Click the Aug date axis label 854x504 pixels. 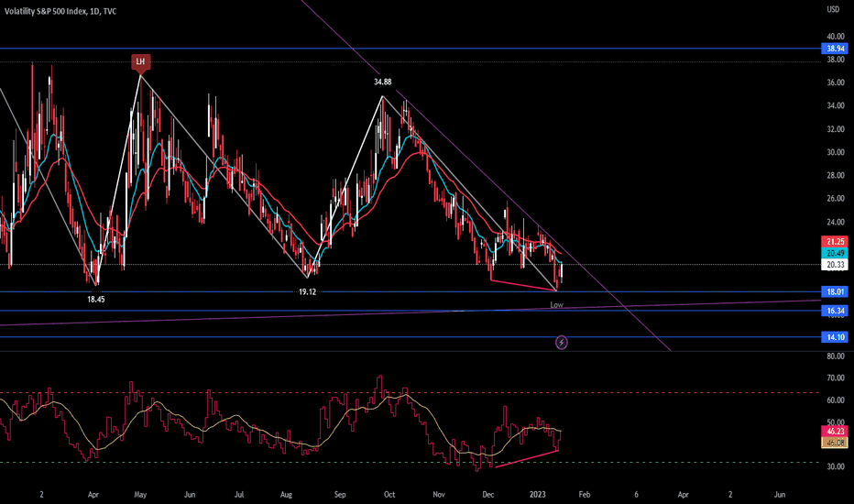(x=286, y=494)
